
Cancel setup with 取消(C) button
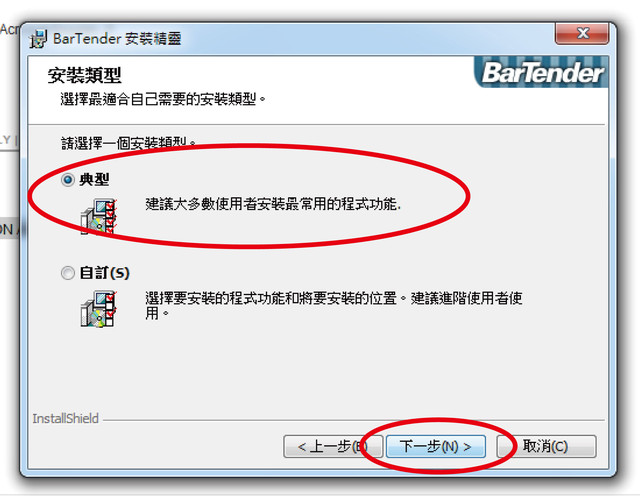point(546,446)
